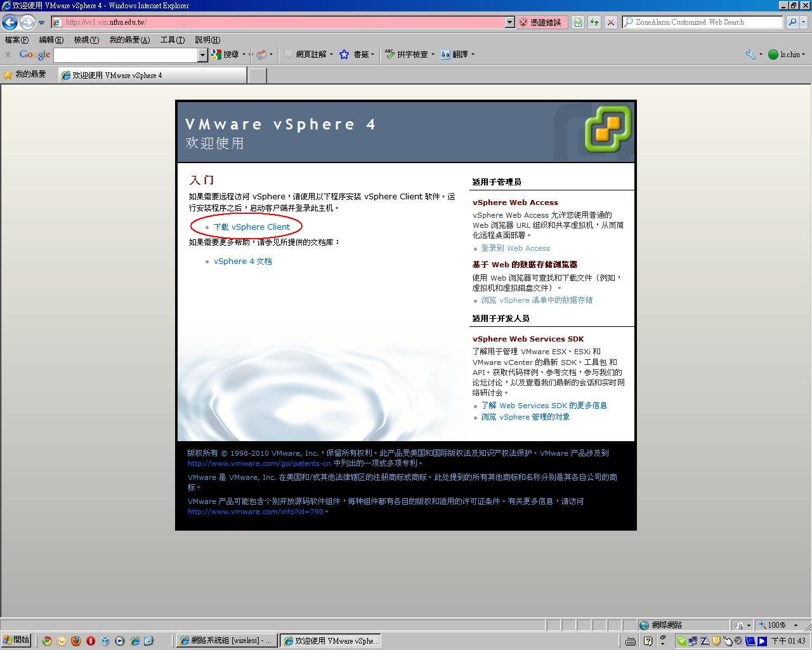Expand the address bar URL dropdown
This screenshot has width=812, height=650.
(x=509, y=22)
